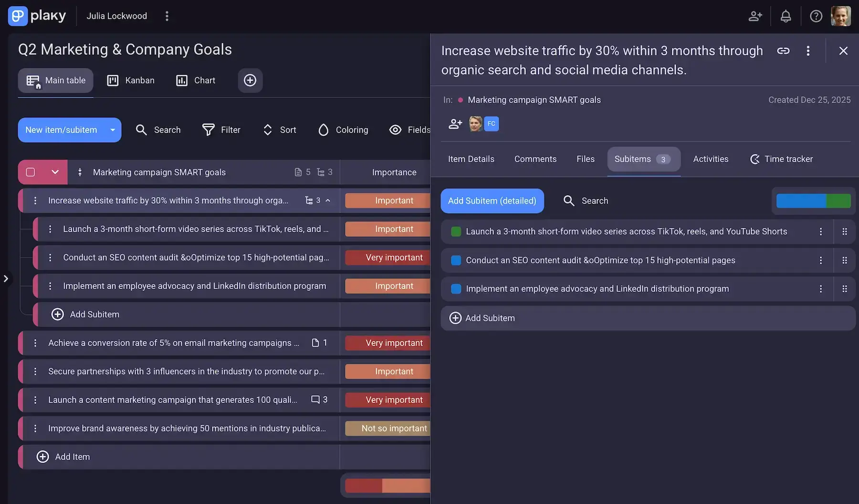The width and height of the screenshot is (859, 504).
Task: Switch to Chart view
Action: (x=196, y=81)
